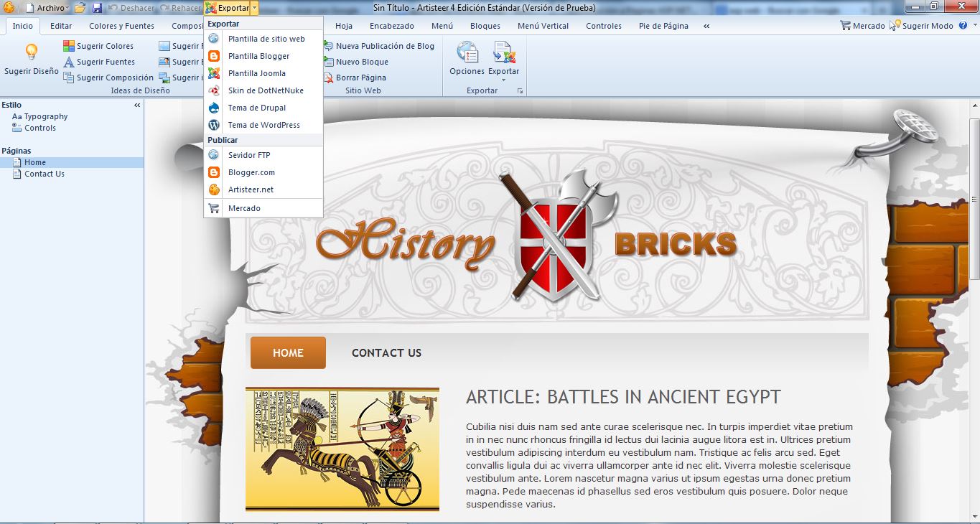Screen dimensions: 980x524
Task: Expand the Archivo dropdown menu
Action: [x=50, y=8]
